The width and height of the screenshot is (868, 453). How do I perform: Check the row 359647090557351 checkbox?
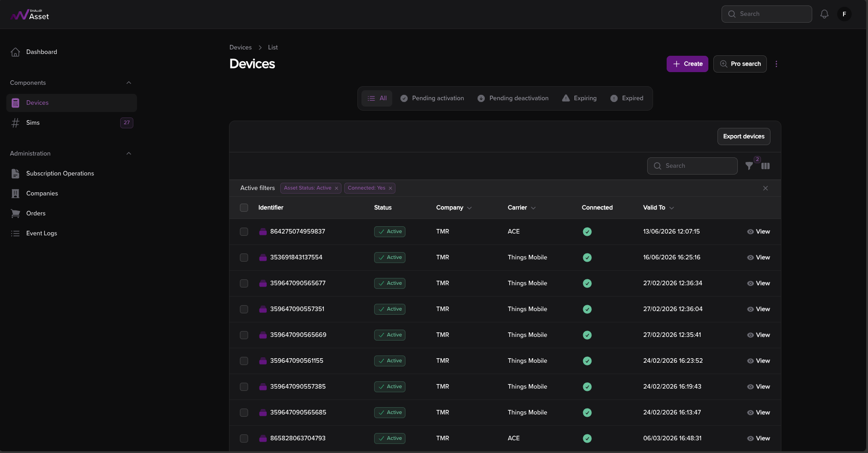click(x=244, y=309)
